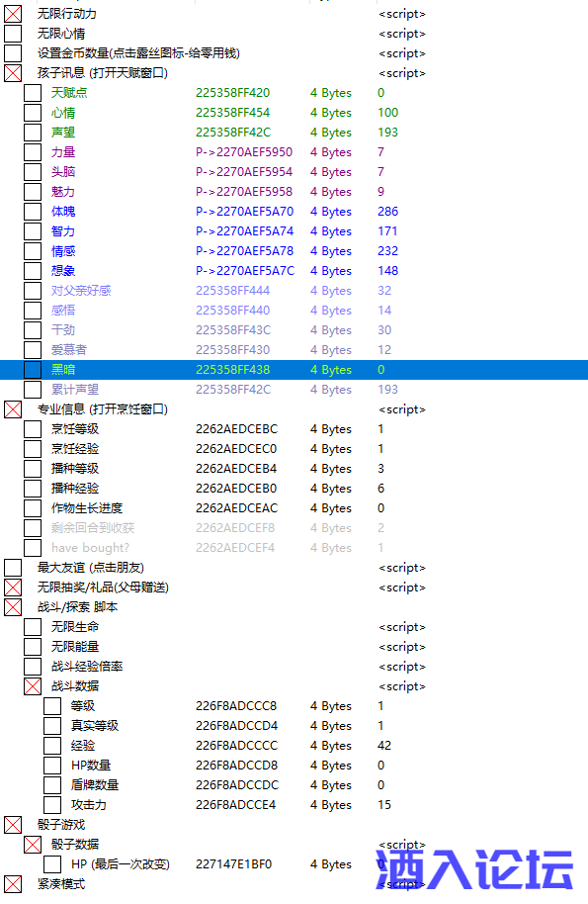Image resolution: width=588 pixels, height=904 pixels.
Task: Disable the 紧凑模式 checkbox
Action: [13, 884]
